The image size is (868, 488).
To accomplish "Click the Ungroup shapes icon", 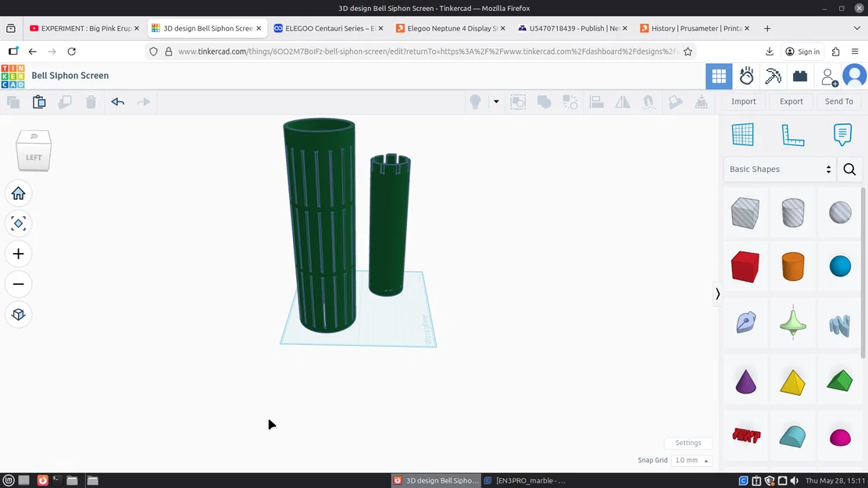I will (x=570, y=102).
